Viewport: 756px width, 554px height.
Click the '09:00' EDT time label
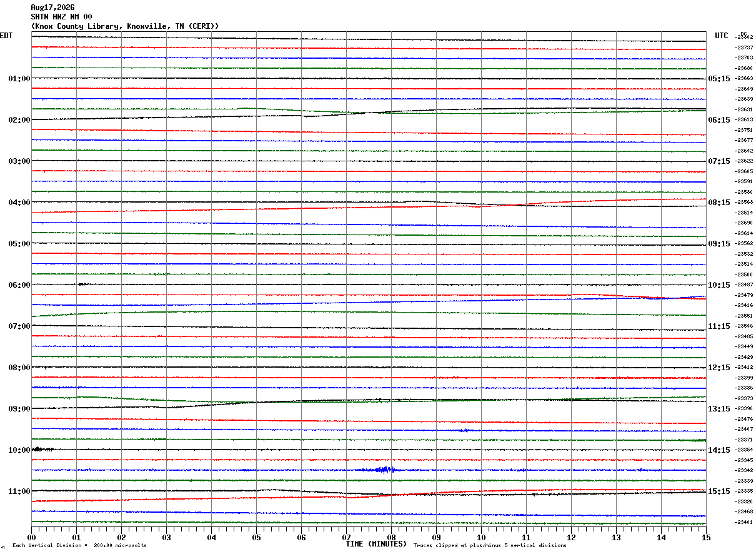pyautogui.click(x=19, y=409)
